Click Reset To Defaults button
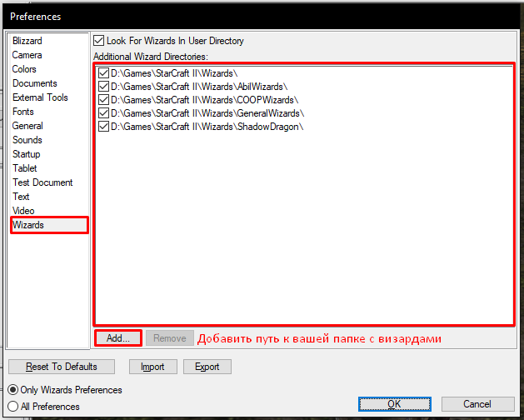This screenshot has width=524, height=420. pyautogui.click(x=62, y=367)
